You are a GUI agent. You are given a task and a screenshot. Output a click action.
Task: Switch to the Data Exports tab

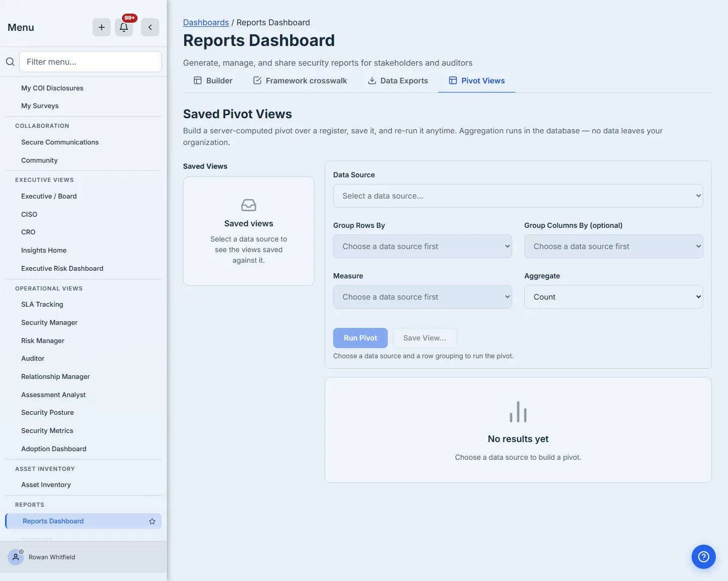398,81
